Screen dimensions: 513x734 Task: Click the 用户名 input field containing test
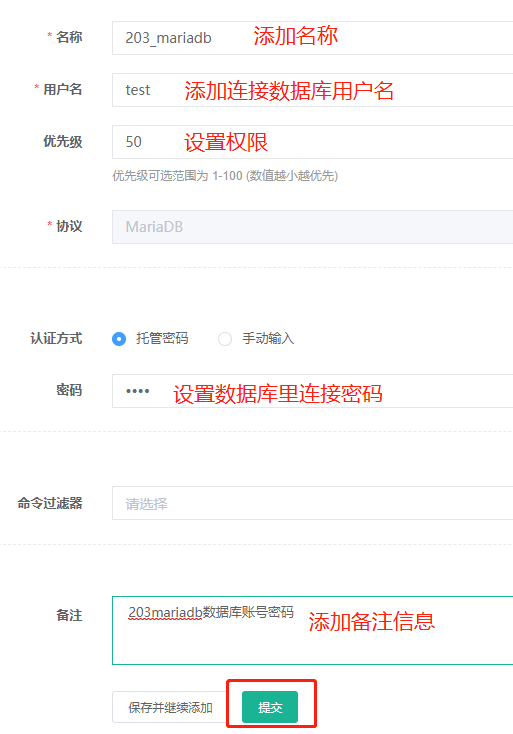313,90
